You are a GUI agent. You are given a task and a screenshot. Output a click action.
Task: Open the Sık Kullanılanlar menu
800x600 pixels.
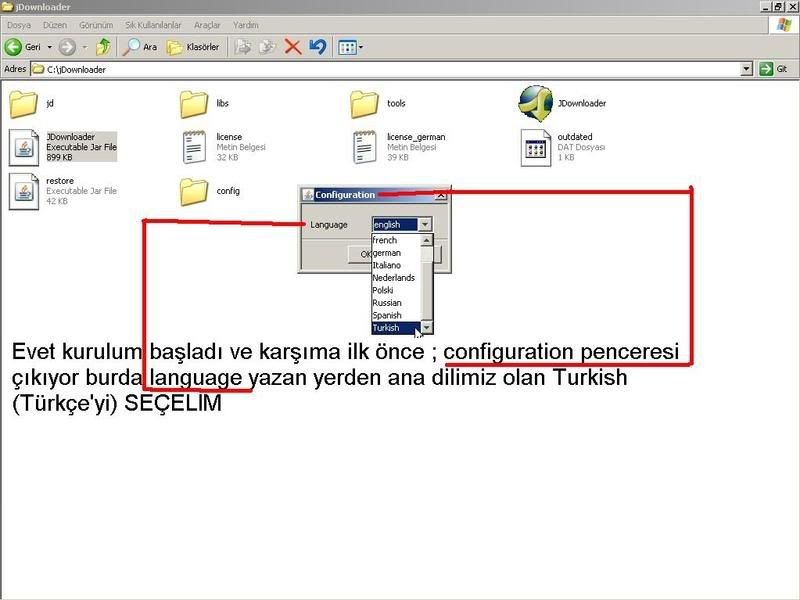point(153,25)
